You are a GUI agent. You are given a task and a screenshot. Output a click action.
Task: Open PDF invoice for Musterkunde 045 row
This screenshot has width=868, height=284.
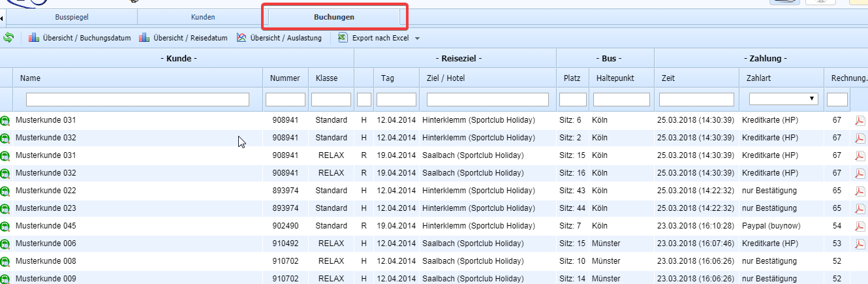(x=860, y=227)
